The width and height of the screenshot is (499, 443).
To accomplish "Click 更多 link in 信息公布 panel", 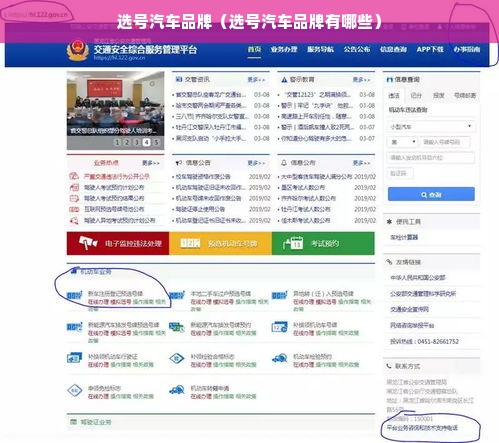I will 361,163.
